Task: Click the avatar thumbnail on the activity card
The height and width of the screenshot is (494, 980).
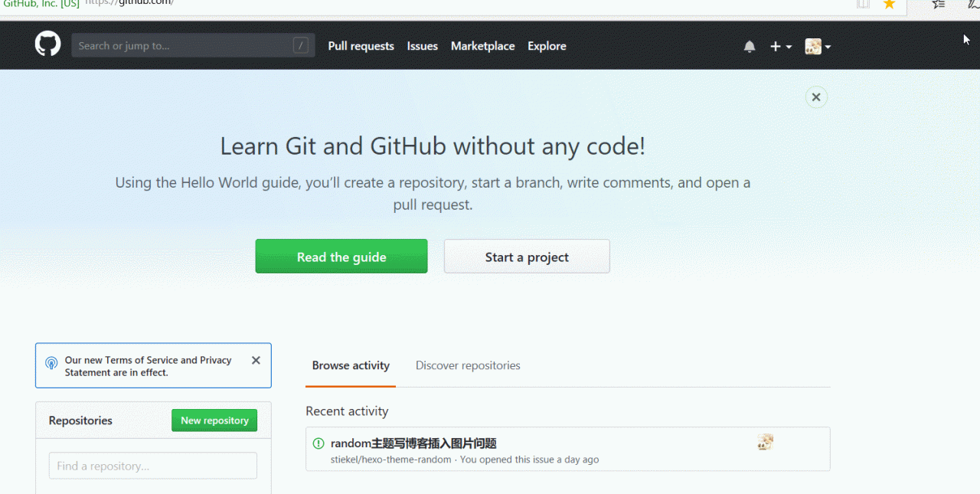Action: pyautogui.click(x=765, y=442)
